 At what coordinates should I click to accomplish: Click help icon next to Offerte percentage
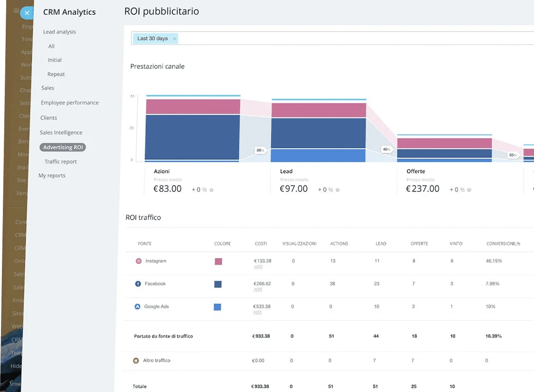pos(469,190)
